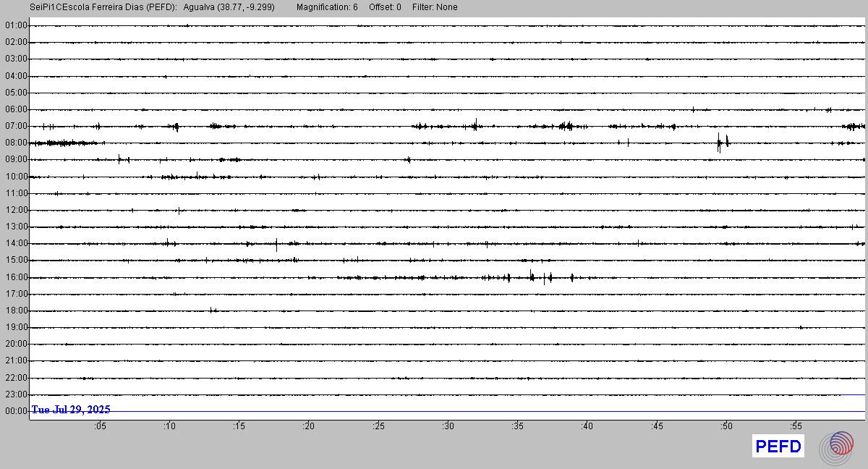Click the :20 minute axis tick label
868x469 pixels.
(x=309, y=426)
